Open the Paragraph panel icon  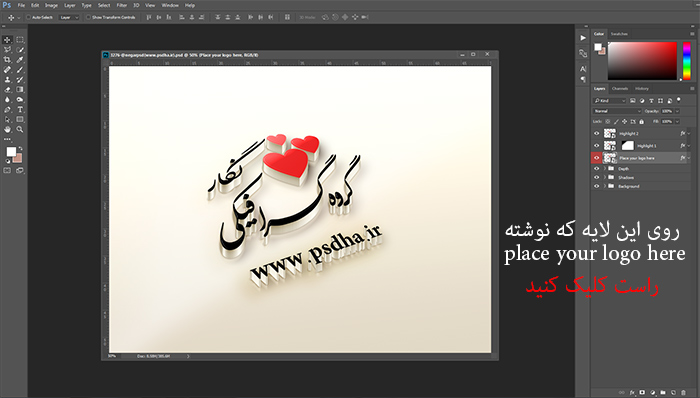tap(583, 79)
